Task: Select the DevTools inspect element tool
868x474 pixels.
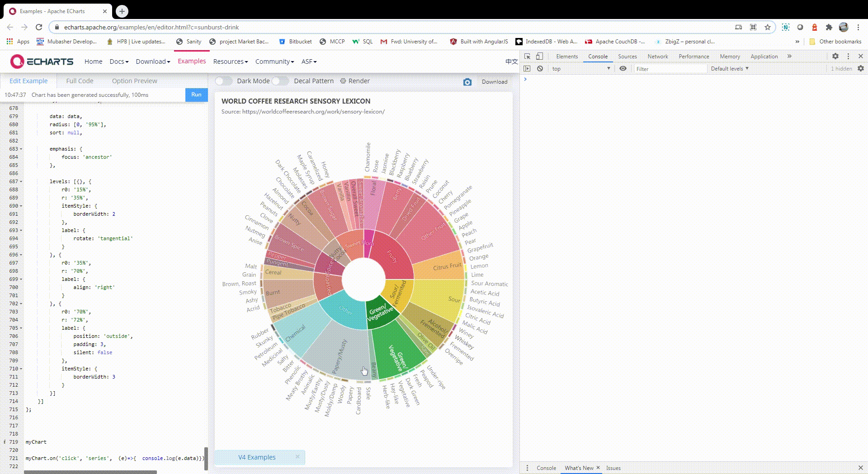Action: click(527, 56)
